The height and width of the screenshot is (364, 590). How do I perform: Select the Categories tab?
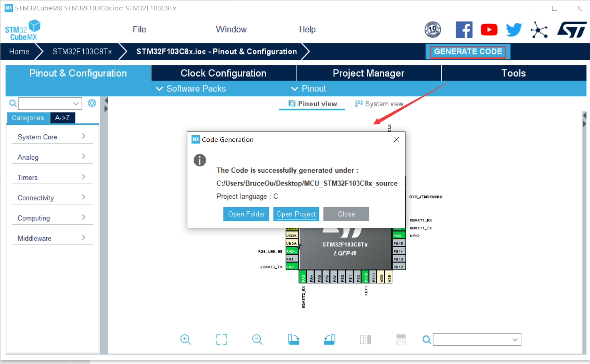coord(28,118)
